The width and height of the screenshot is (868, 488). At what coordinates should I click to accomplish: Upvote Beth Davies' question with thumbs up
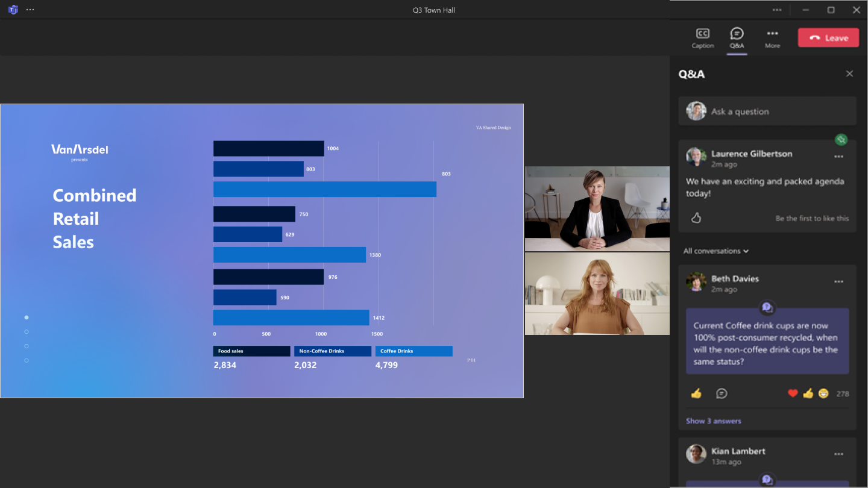pos(696,393)
